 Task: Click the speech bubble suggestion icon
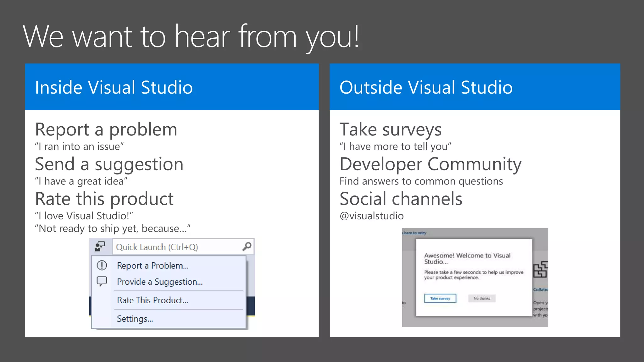[102, 281]
